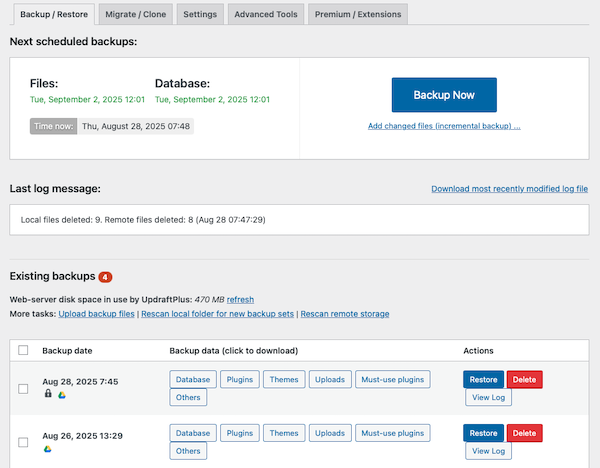The width and height of the screenshot is (600, 468).
Task: Click Add changed files (incremental backup) link
Action: 444,126
